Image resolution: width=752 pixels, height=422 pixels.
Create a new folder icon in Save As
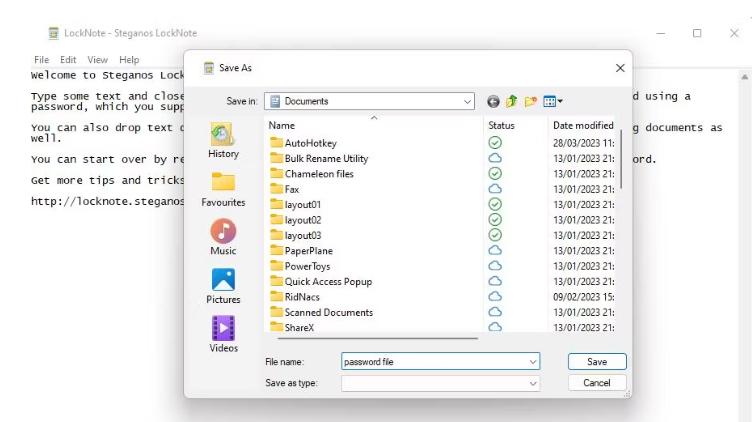click(x=530, y=101)
